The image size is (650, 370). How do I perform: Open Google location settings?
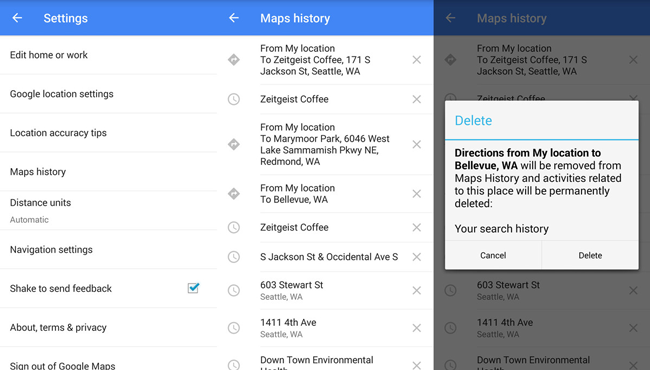(108, 94)
